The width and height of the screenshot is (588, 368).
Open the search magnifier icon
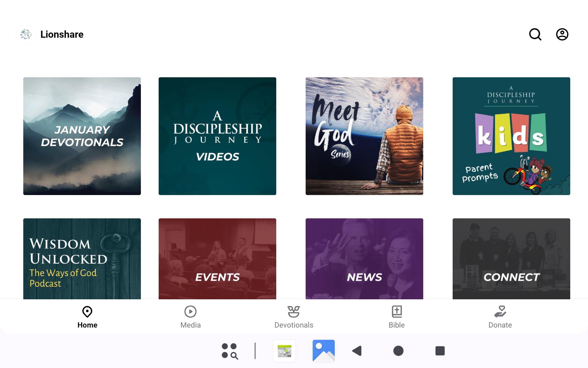pos(535,34)
